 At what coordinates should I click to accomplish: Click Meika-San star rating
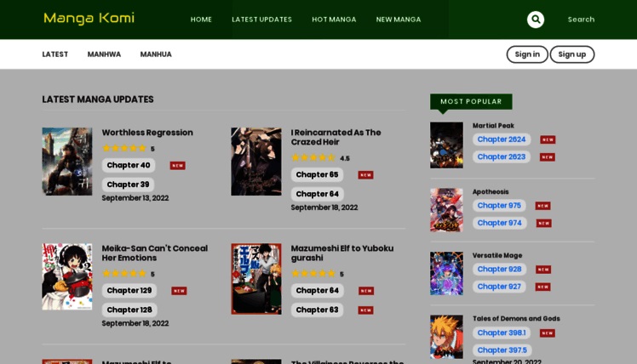(124, 274)
